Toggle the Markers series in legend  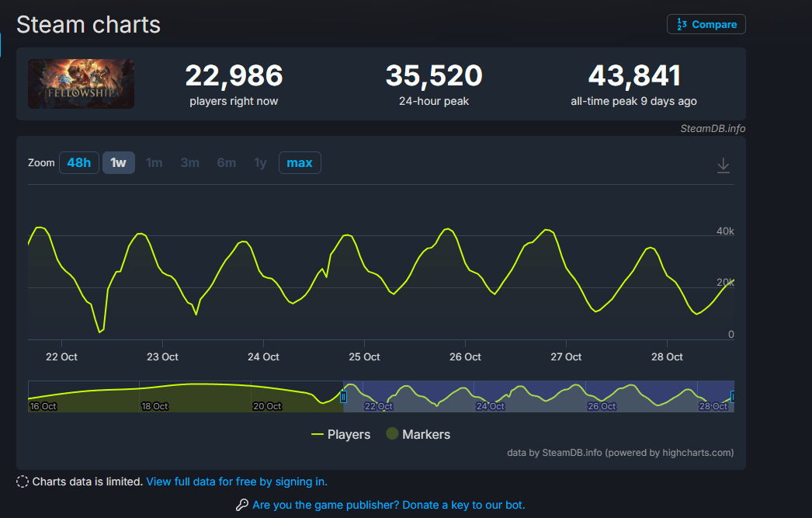coord(418,434)
